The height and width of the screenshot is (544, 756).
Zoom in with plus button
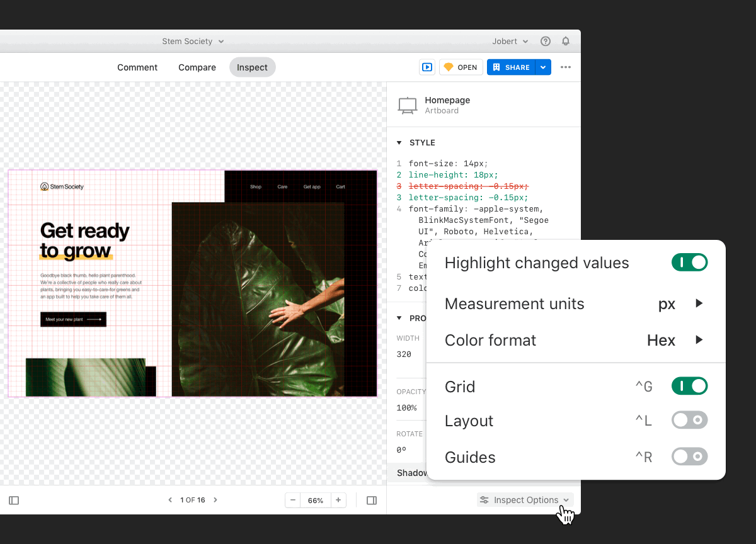coord(338,501)
